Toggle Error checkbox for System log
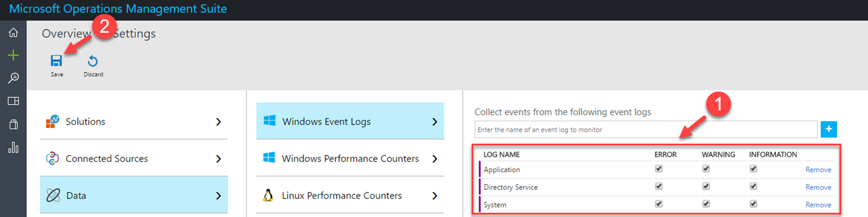868x217 pixels. [659, 203]
